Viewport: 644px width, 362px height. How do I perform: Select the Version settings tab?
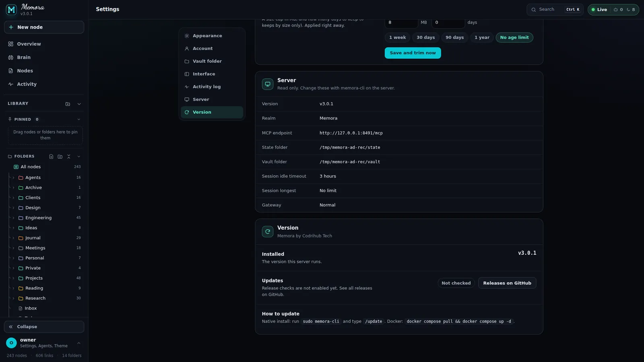coord(212,112)
